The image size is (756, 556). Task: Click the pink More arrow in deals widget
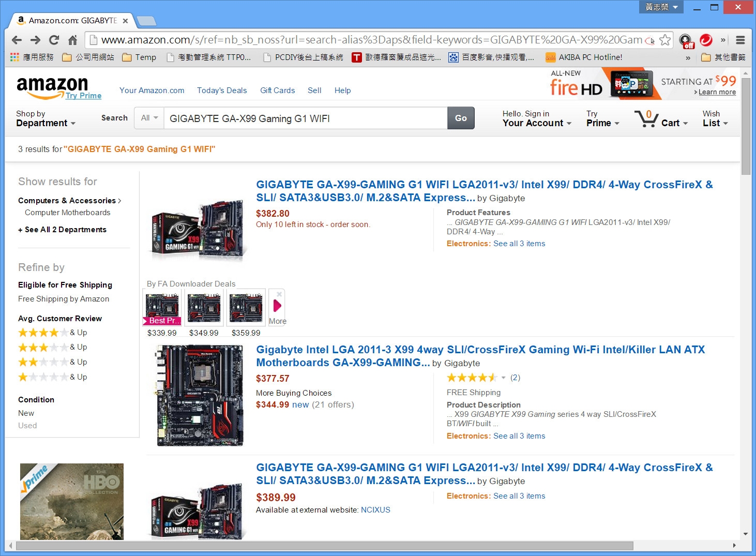[277, 306]
